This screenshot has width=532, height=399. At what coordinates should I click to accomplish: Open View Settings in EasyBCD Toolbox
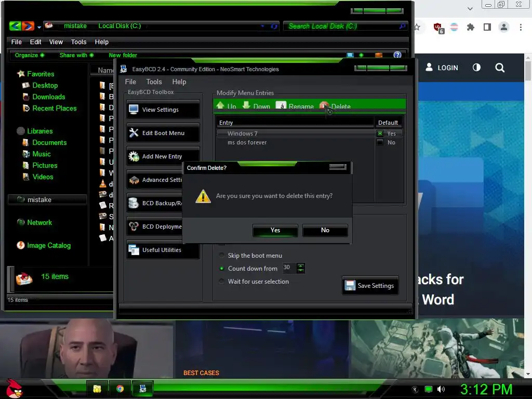tap(163, 110)
